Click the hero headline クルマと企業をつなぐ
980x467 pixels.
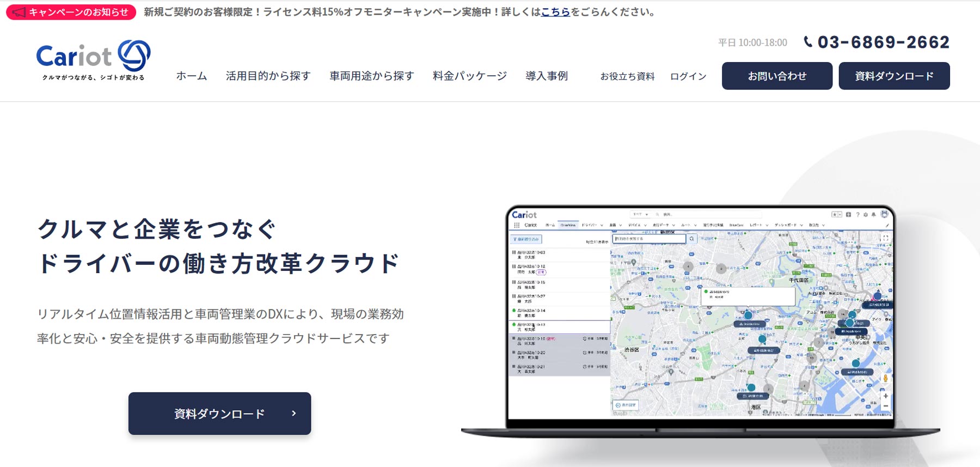[x=158, y=229]
